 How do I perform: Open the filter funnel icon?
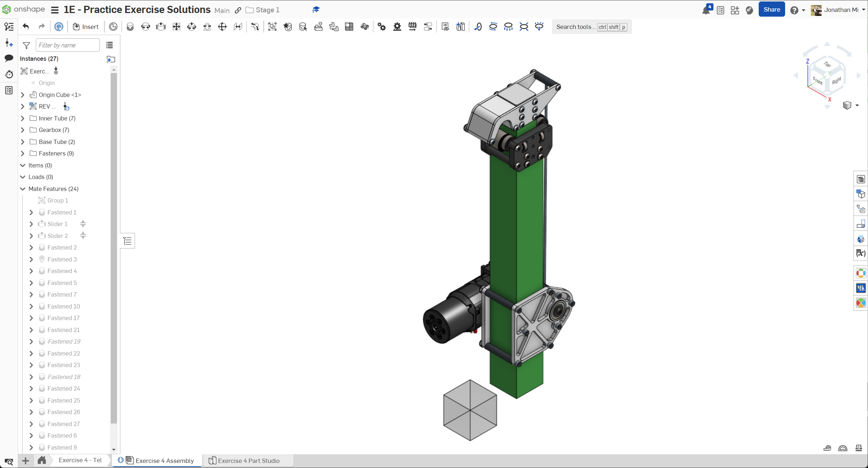click(x=26, y=45)
